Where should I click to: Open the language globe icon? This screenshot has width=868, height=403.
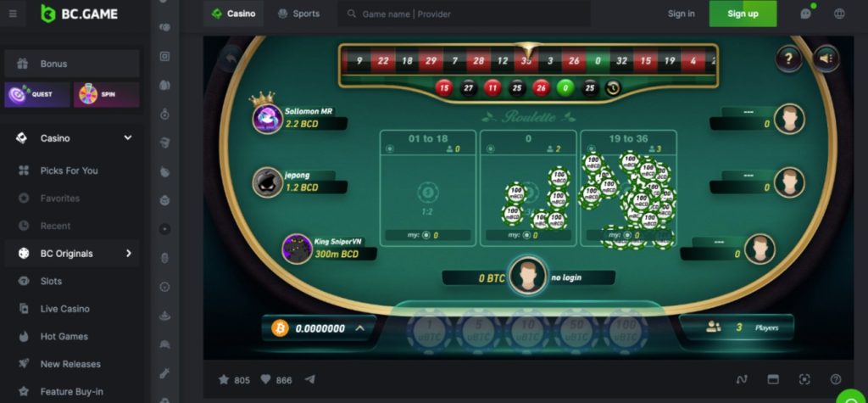click(839, 14)
